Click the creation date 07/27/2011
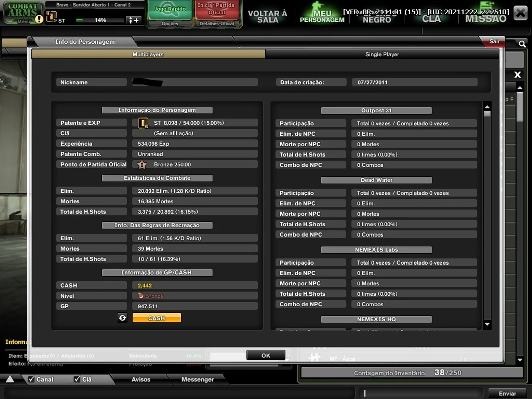Screen dimensions: 532x399 (372, 82)
